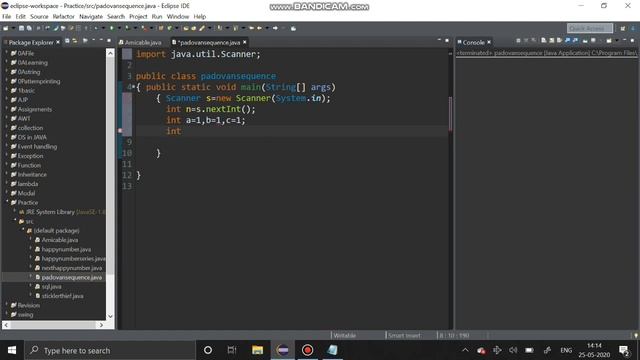Select happynumber.java in Package Explorer

[66, 249]
